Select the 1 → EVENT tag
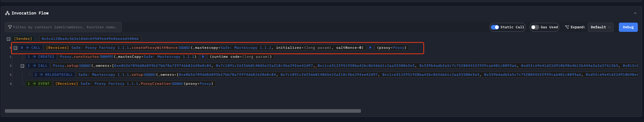This screenshot has height=122, width=644. click(39, 84)
